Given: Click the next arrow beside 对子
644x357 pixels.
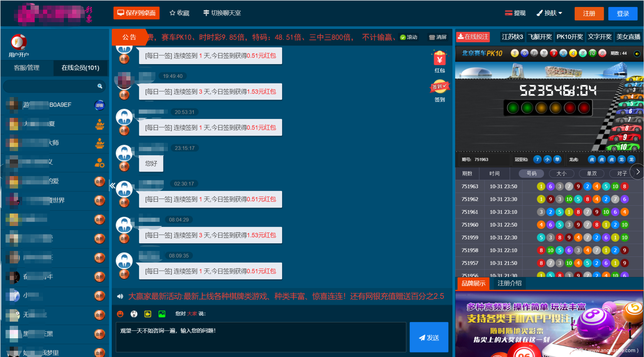Looking at the screenshot, I should [637, 172].
